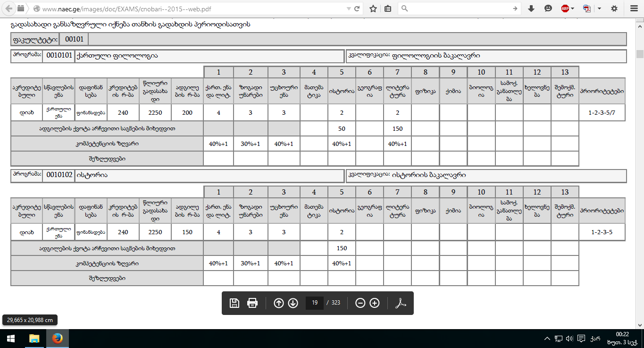Save the PDF using the floppy icon
Viewport: 644px width, 348px height.
tap(234, 303)
